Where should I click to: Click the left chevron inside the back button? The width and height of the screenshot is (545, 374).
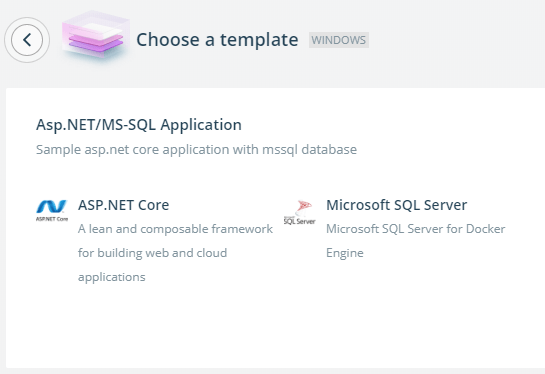click(x=27, y=40)
